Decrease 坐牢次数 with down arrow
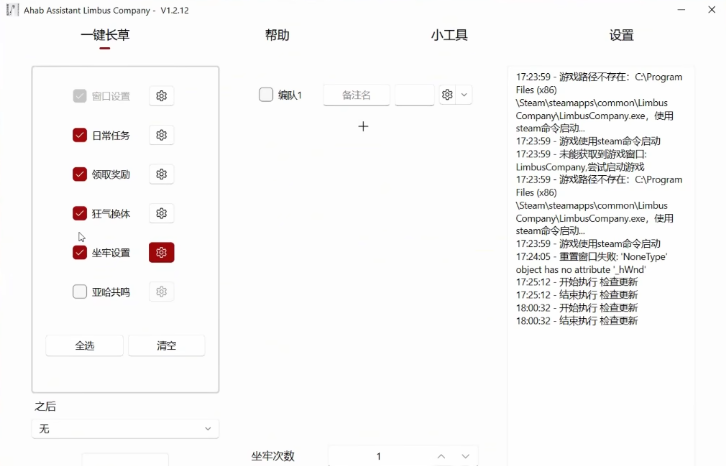726x466 pixels. tap(465, 456)
